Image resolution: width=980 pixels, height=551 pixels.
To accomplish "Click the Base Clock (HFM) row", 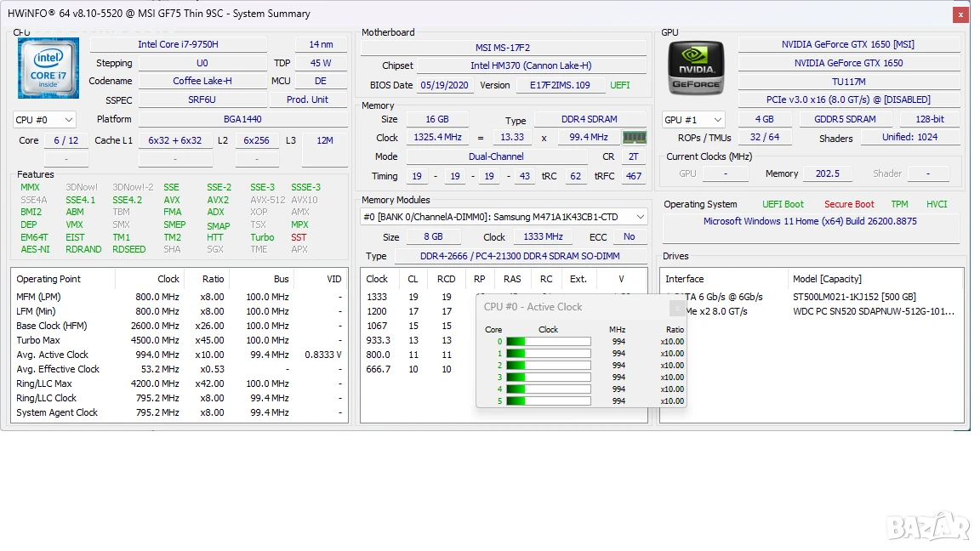I will pyautogui.click(x=179, y=327).
